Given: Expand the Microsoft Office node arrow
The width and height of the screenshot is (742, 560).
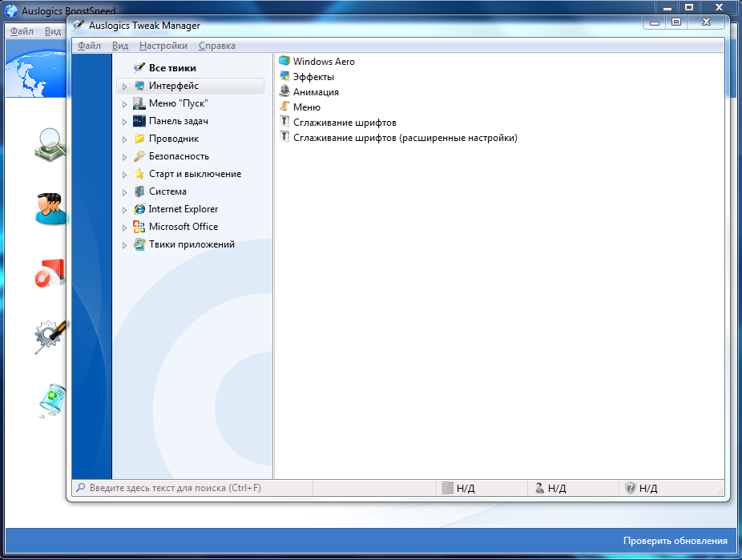Looking at the screenshot, I should coord(124,228).
